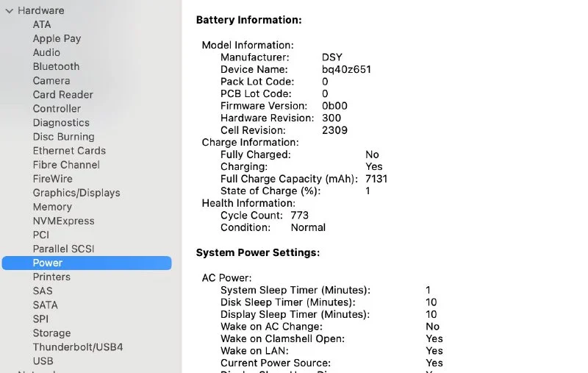Viewport: 588px width, 373px height.
Task: Click the Cycle Count value 773
Action: point(299,216)
